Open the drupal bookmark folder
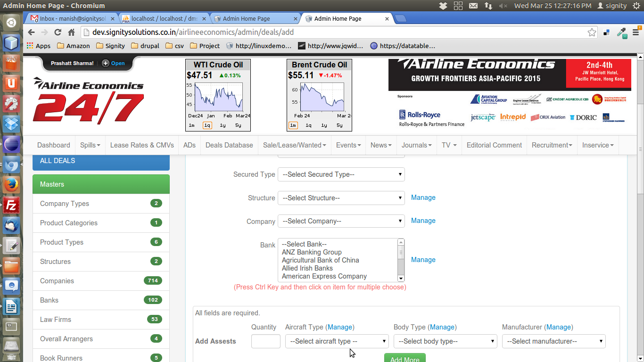644x362 pixels. point(145,46)
